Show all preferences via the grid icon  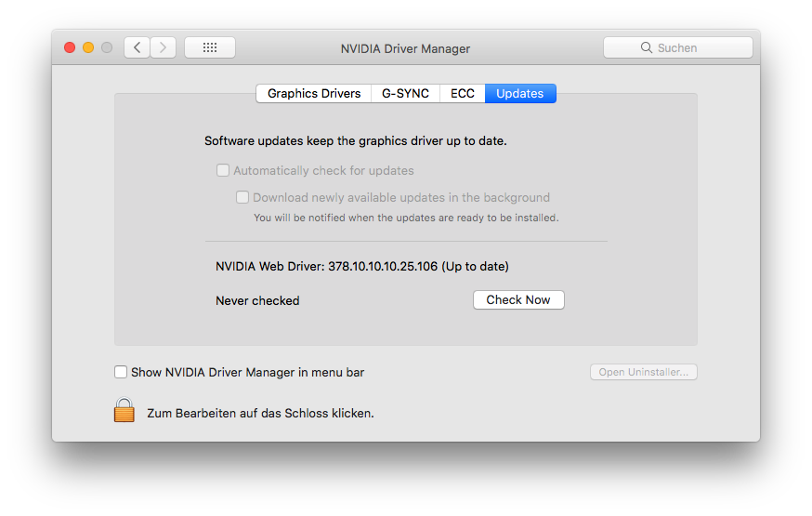(x=210, y=47)
